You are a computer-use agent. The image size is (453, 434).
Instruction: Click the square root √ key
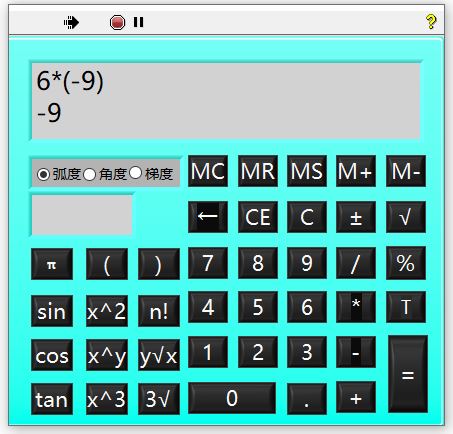point(406,217)
